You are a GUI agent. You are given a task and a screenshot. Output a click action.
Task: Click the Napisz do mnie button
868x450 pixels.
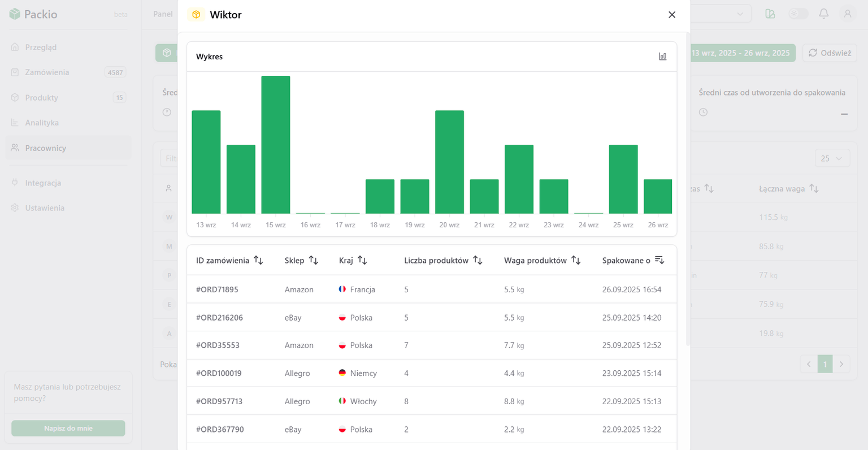(x=68, y=428)
